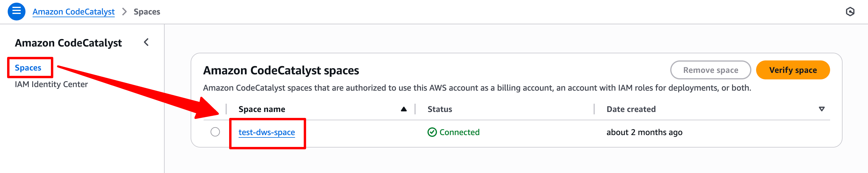This screenshot has height=173, width=868.
Task: Select the test-dws-space radio button
Action: (x=215, y=132)
